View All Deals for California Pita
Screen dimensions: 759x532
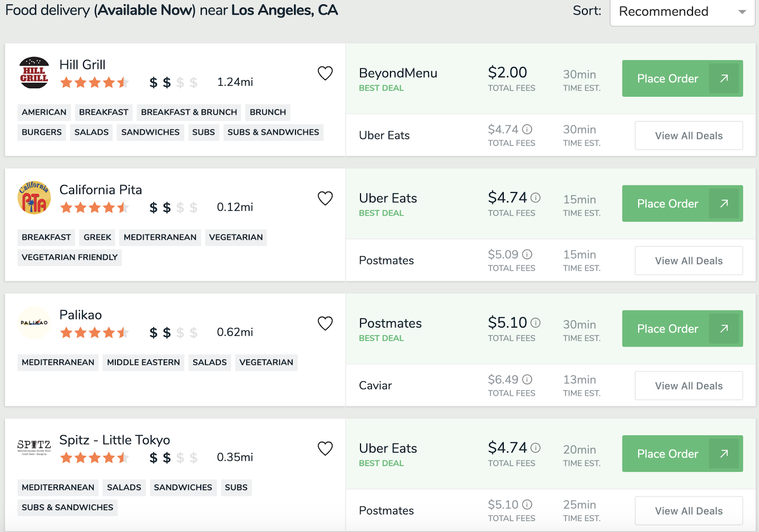point(688,261)
